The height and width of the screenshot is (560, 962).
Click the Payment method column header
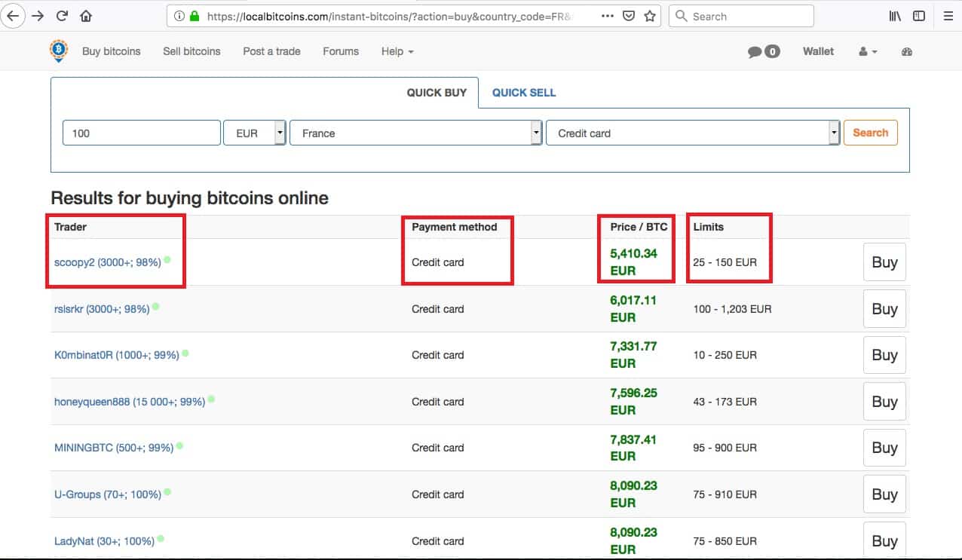455,227
